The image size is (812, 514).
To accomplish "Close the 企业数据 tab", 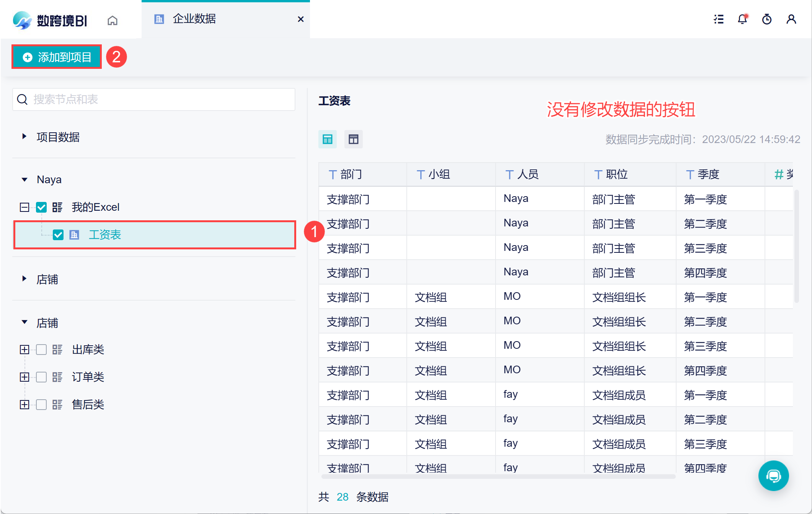I will (301, 19).
